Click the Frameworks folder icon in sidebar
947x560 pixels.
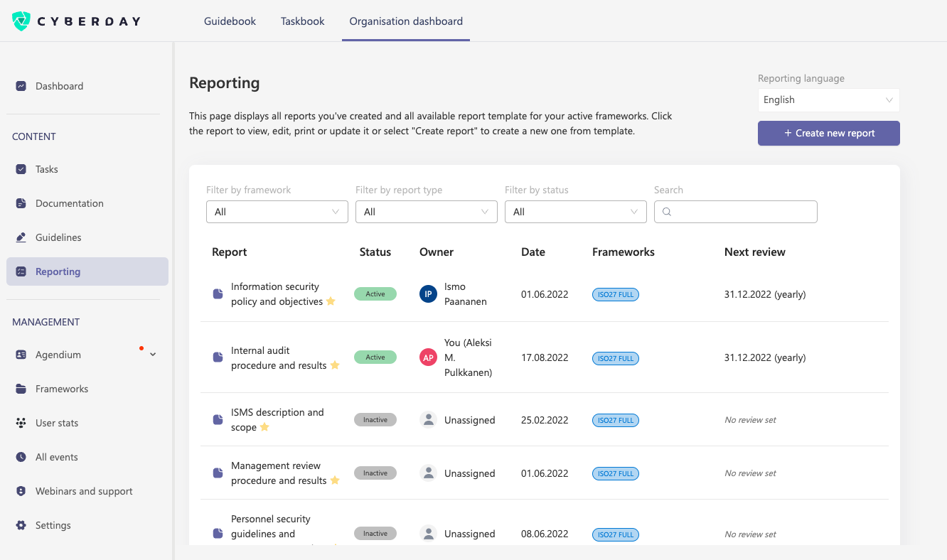(x=21, y=389)
